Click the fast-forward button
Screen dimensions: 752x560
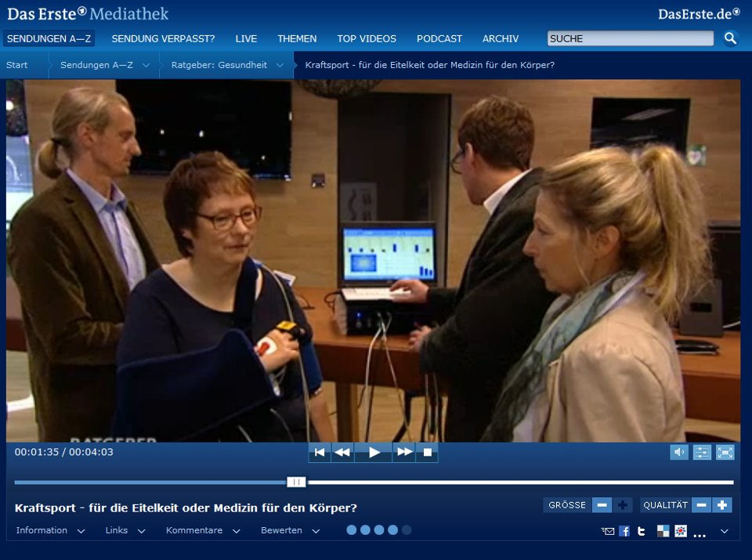pos(403,452)
